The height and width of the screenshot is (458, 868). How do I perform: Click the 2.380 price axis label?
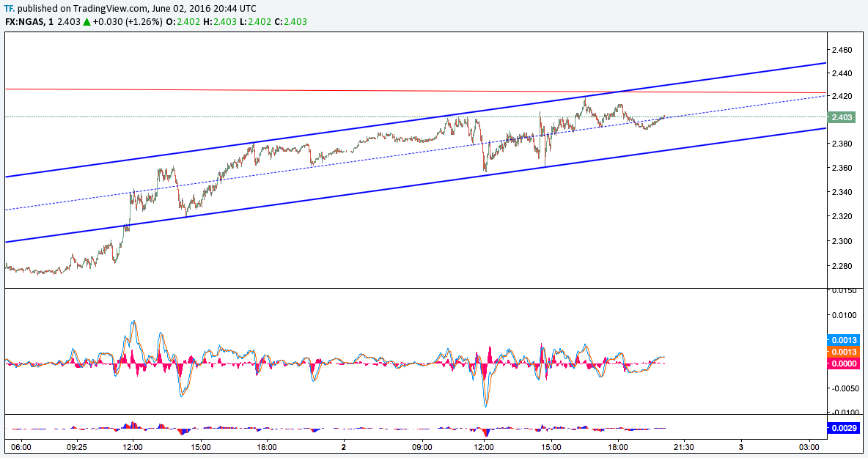click(x=842, y=144)
